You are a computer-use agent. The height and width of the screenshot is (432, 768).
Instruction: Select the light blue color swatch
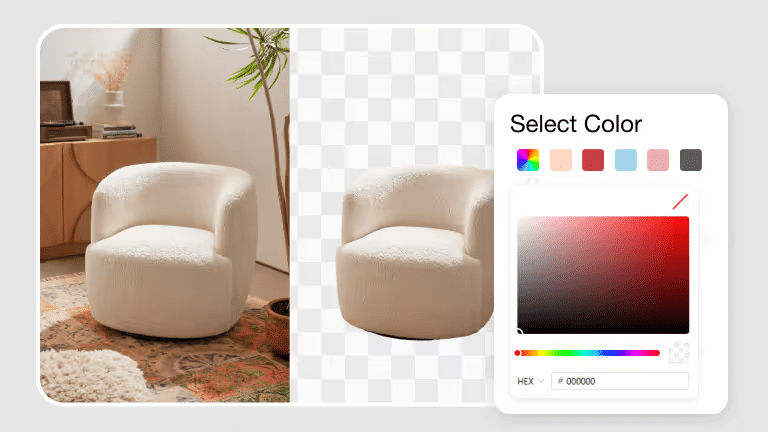click(625, 160)
